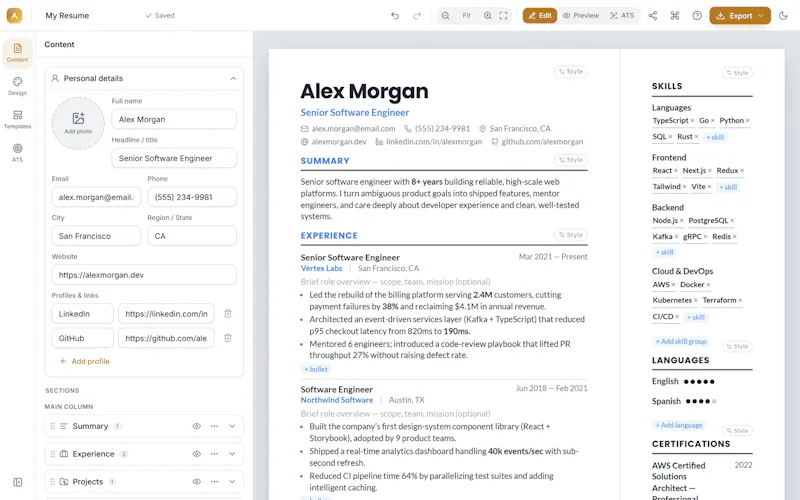
Task: Switch to Templates sidebar tab
Action: 17,119
